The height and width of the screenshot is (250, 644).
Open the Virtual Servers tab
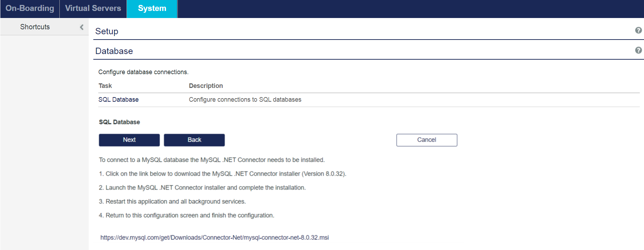coord(93,8)
